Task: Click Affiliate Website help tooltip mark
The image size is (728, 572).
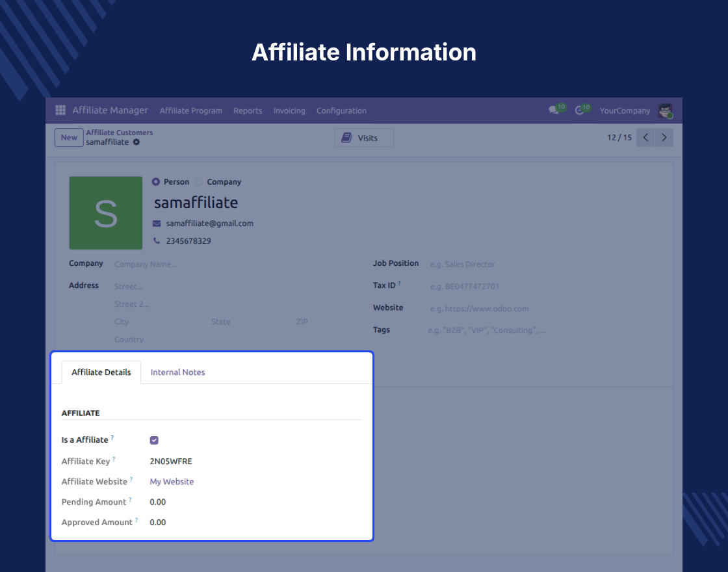Action: tap(131, 479)
